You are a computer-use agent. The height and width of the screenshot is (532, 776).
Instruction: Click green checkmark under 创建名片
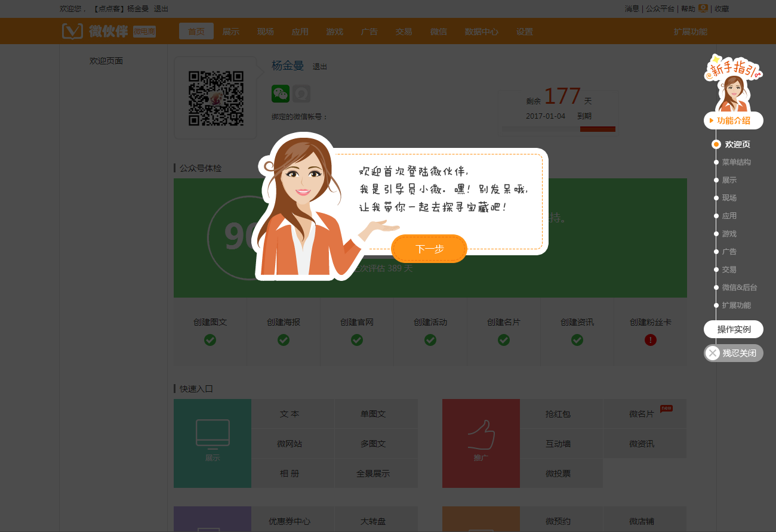point(504,340)
